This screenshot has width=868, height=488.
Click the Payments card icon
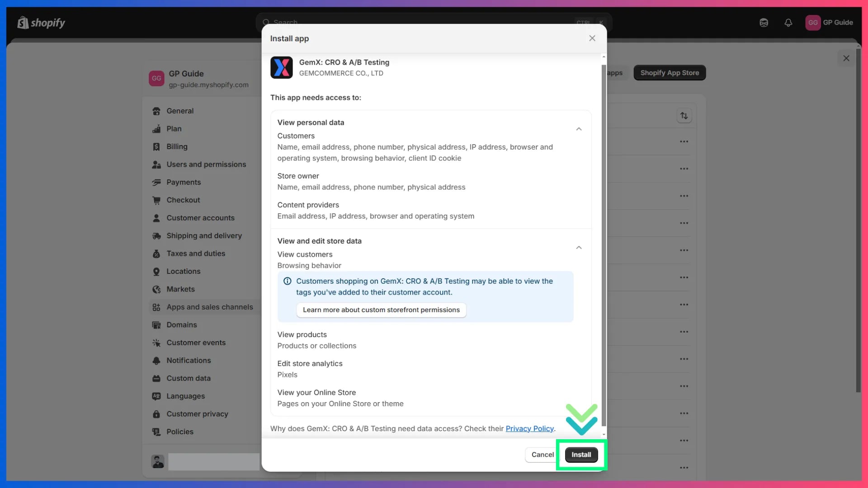click(x=156, y=183)
